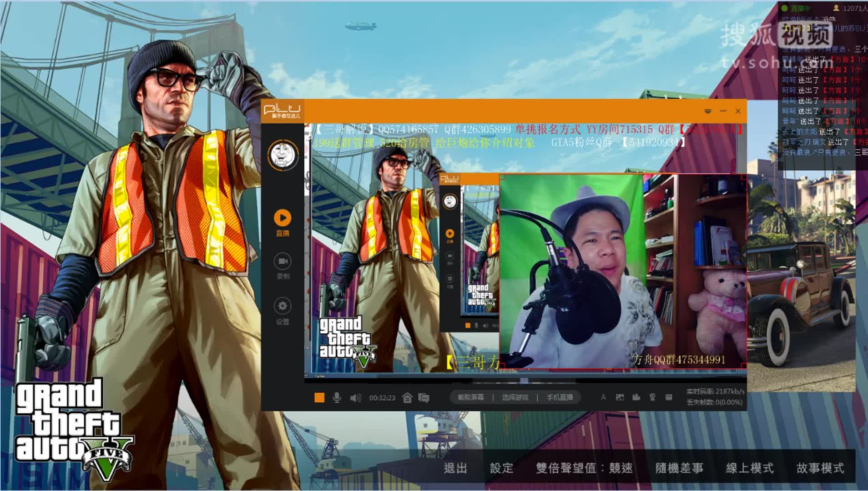The width and height of the screenshot is (868, 491).
Task: Click the PLU logo
Action: [283, 111]
